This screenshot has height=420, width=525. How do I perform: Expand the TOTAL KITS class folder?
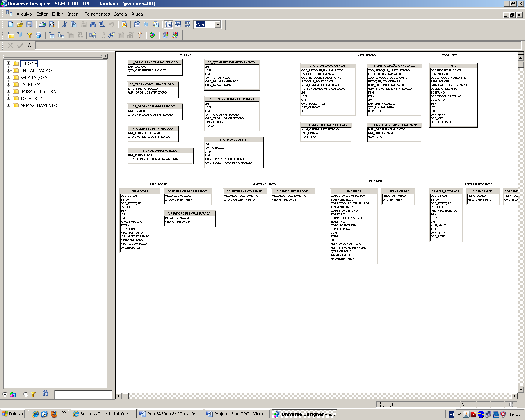(x=8, y=98)
